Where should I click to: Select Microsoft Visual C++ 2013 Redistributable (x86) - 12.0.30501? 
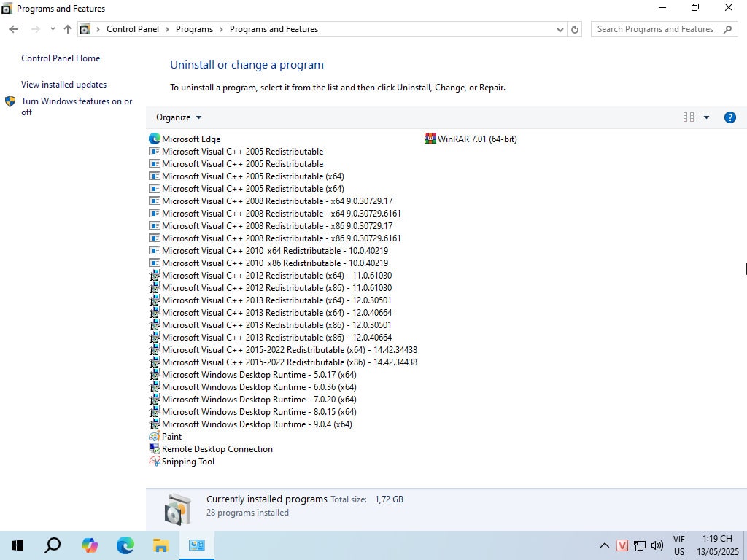coord(271,325)
